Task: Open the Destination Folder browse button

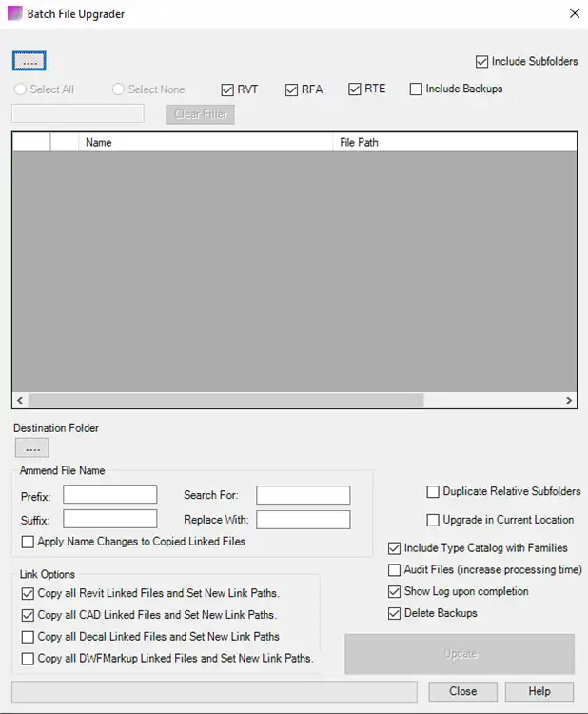Action: click(31, 448)
